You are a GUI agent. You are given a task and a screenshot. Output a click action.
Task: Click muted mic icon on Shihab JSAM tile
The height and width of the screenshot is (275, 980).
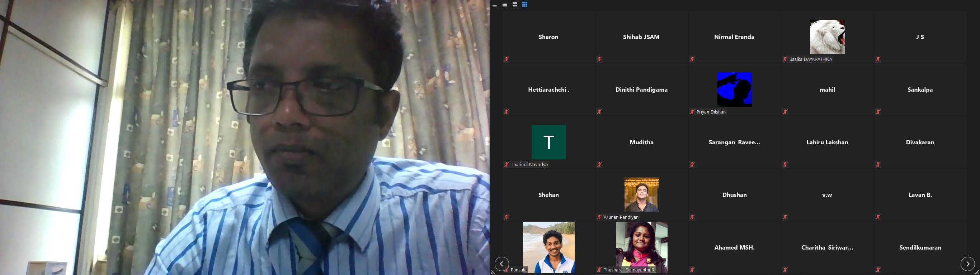coord(599,59)
